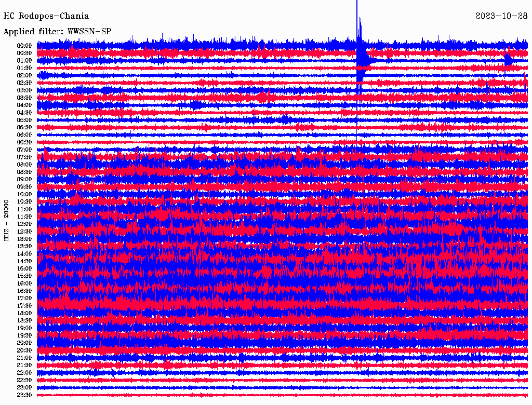Select the 15:30 time row label

[24, 276]
